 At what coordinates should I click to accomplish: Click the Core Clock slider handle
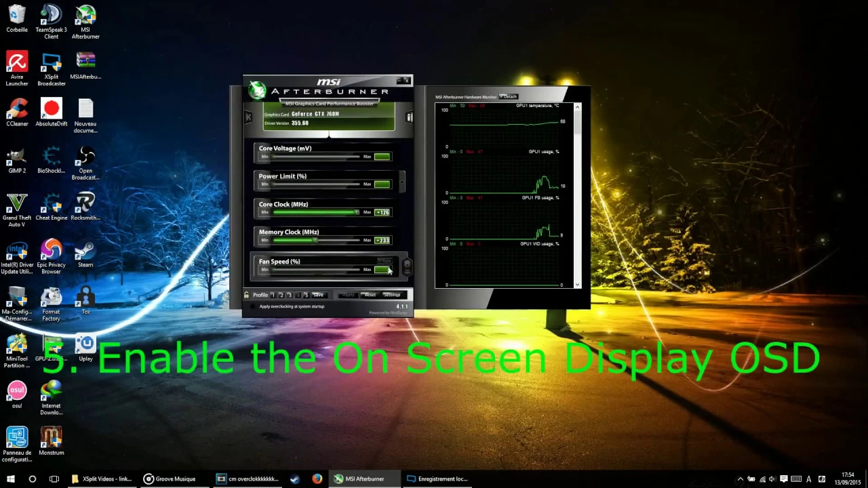pyautogui.click(x=357, y=212)
